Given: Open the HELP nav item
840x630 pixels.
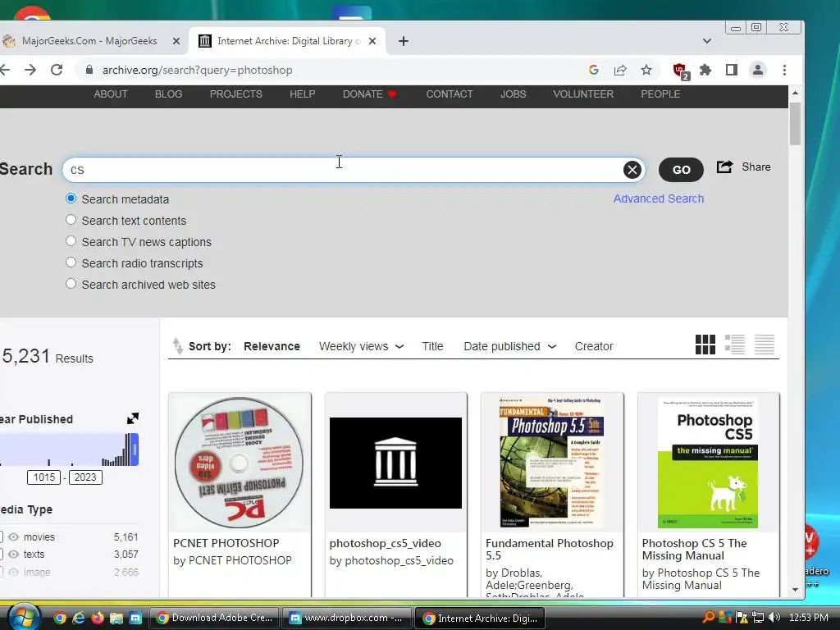Looking at the screenshot, I should [302, 94].
